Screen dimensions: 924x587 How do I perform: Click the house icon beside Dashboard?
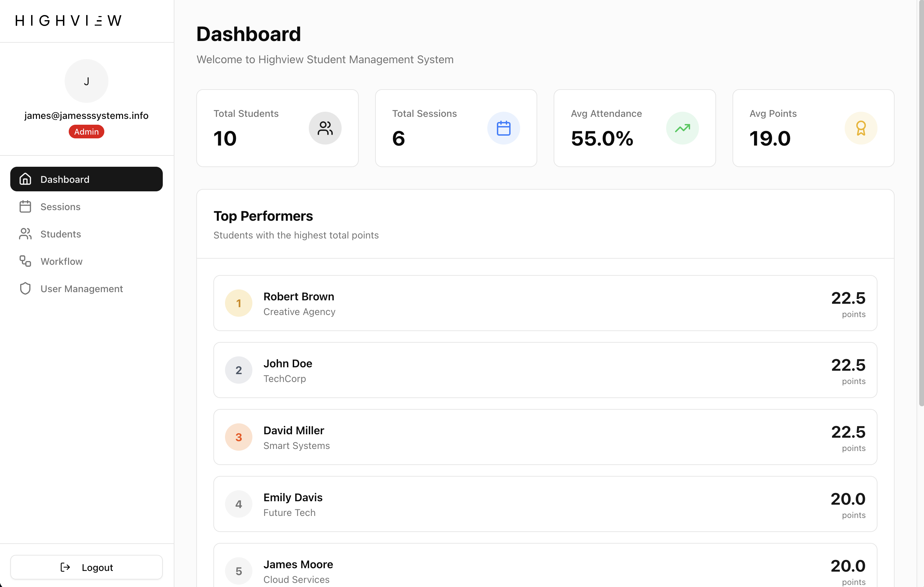point(25,179)
